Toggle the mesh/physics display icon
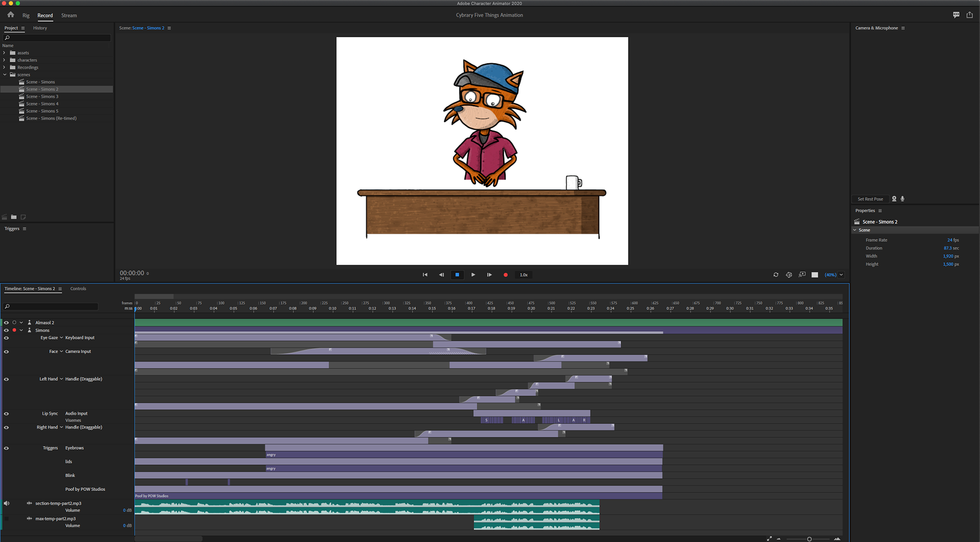Screen dimensions: 980x542 click(x=789, y=275)
